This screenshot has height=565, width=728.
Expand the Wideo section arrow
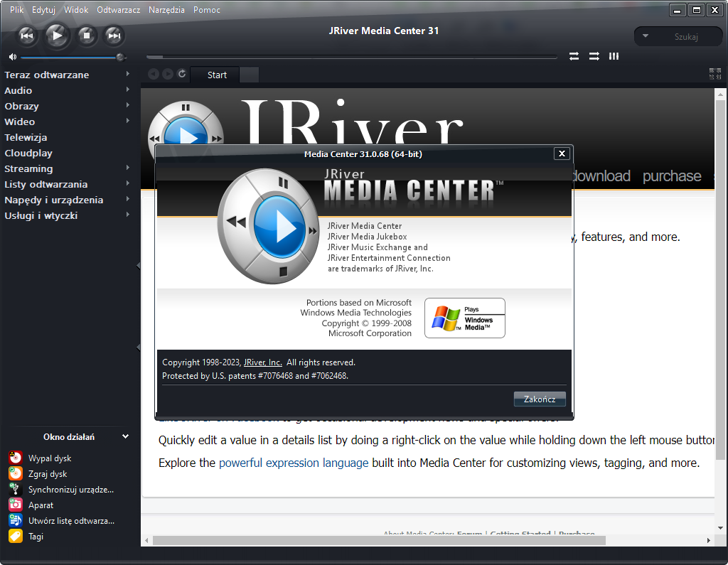tap(128, 121)
